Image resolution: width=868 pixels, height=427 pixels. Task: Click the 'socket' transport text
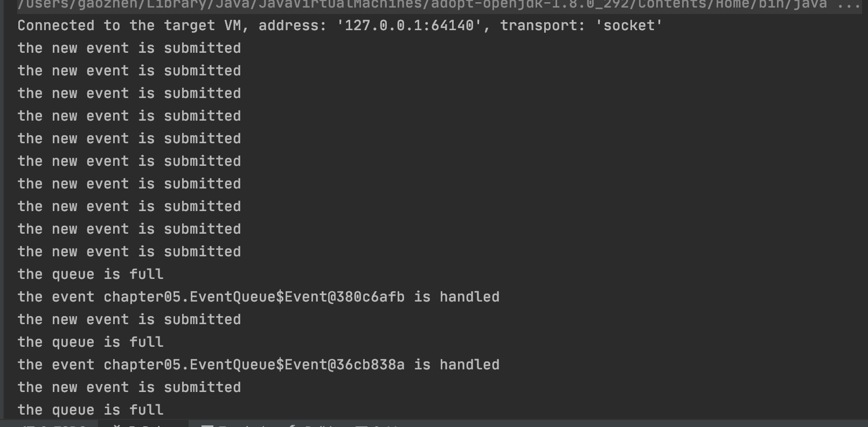pyautogui.click(x=628, y=25)
